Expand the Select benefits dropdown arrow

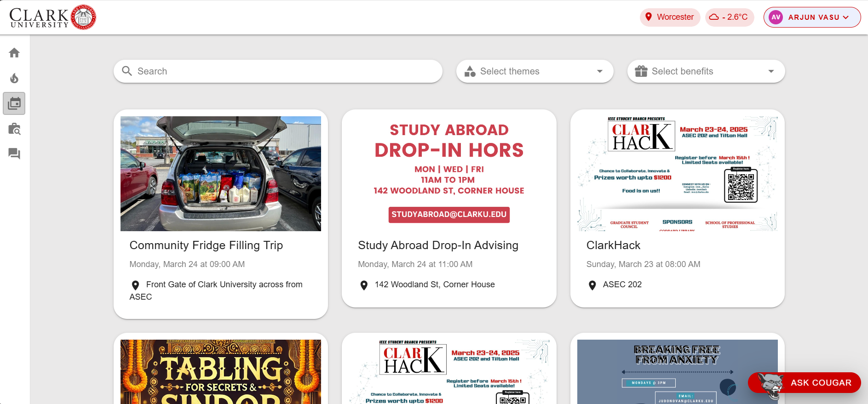tap(771, 71)
